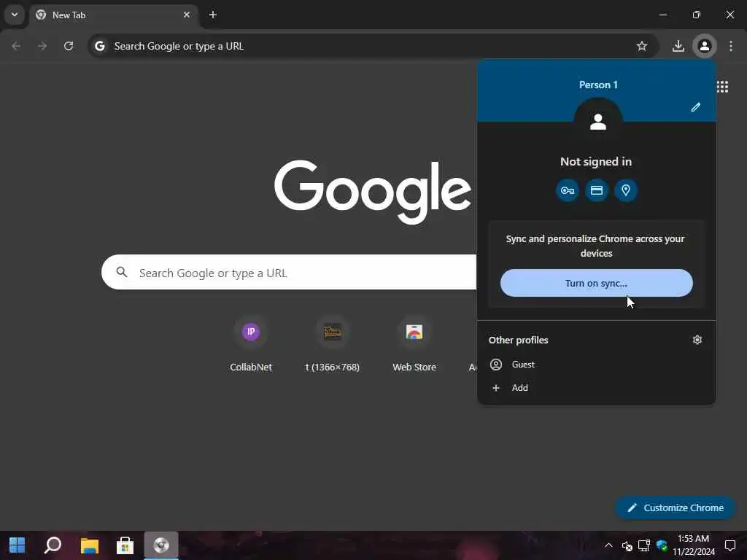Click the Person 1 profile name

coord(598,85)
